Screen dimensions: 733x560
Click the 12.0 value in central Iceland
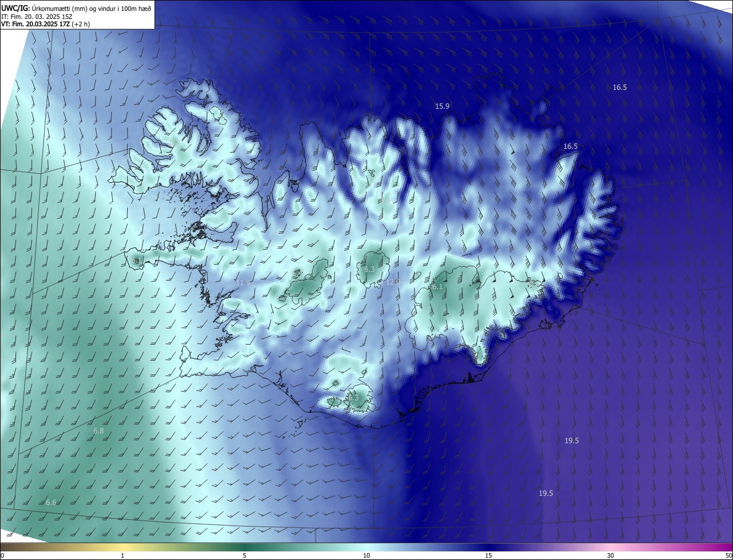pyautogui.click(x=393, y=282)
